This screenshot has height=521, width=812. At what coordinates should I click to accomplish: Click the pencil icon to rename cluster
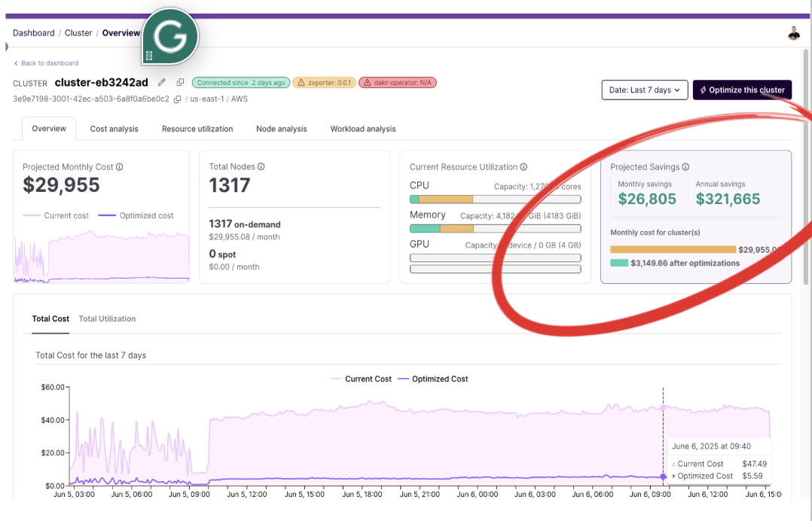(x=161, y=83)
